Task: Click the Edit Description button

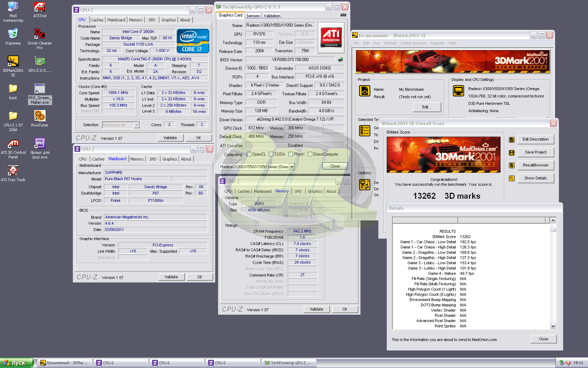Action: tap(535, 139)
